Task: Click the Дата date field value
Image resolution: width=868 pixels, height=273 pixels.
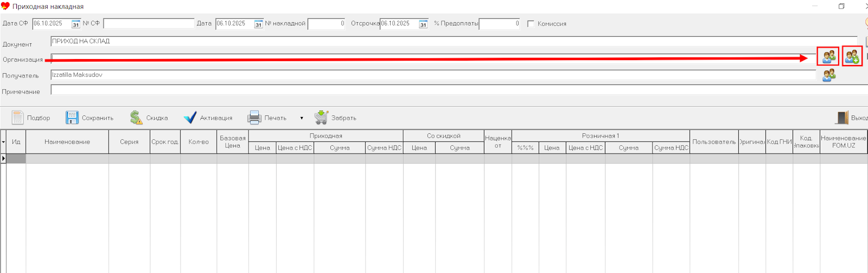Action: (x=234, y=24)
